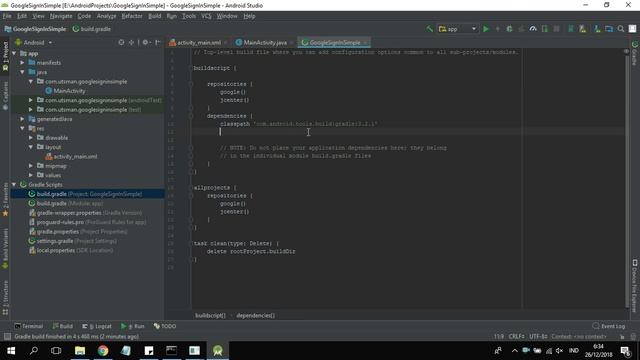Click UTF-8 encoding in status bar
This screenshot has width=640, height=360.
(x=538, y=337)
